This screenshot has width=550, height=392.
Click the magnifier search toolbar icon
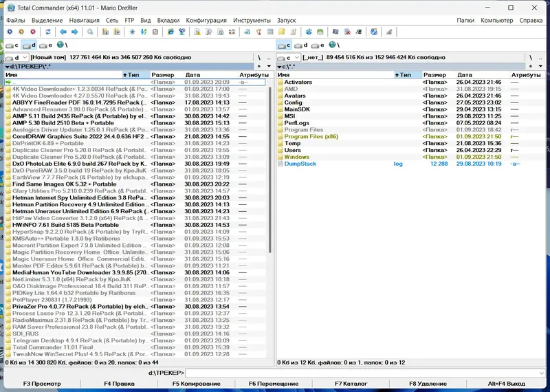click(x=90, y=32)
